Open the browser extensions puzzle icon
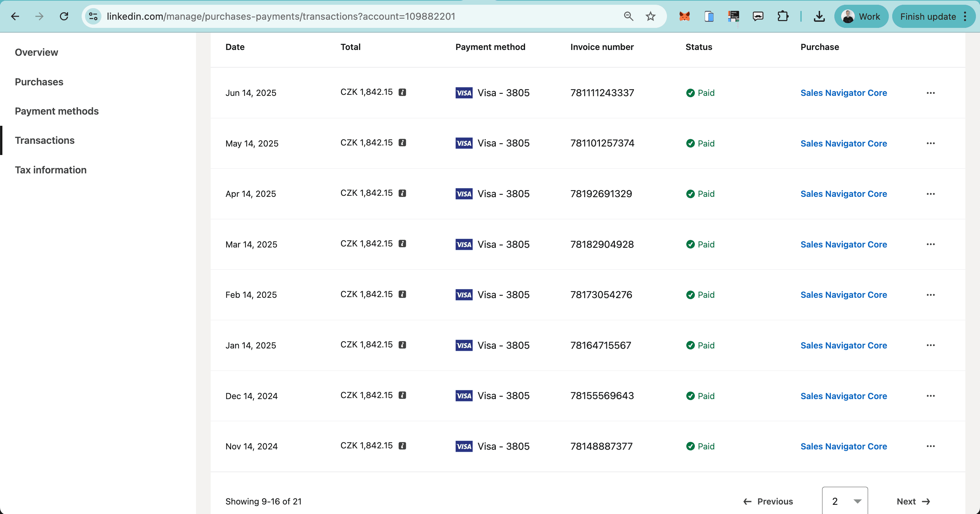The height and width of the screenshot is (514, 980). click(783, 16)
